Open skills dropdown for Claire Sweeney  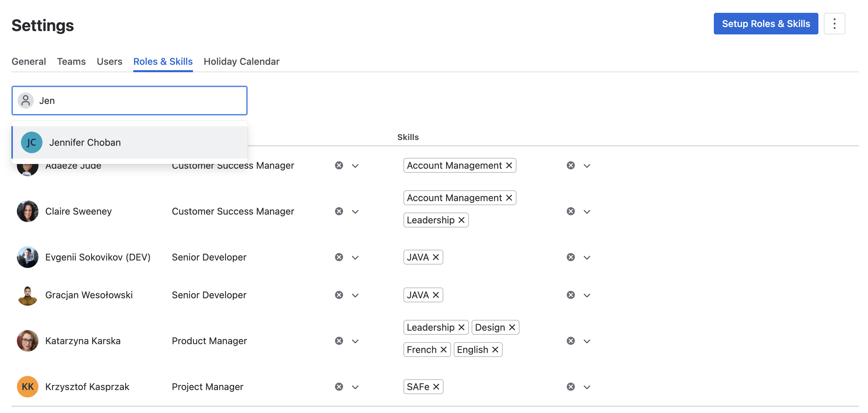click(587, 212)
